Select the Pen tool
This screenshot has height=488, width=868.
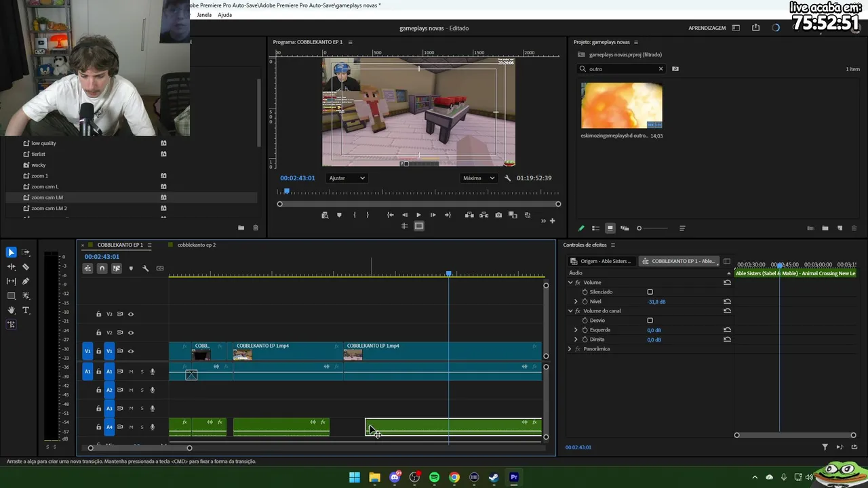pos(26,281)
